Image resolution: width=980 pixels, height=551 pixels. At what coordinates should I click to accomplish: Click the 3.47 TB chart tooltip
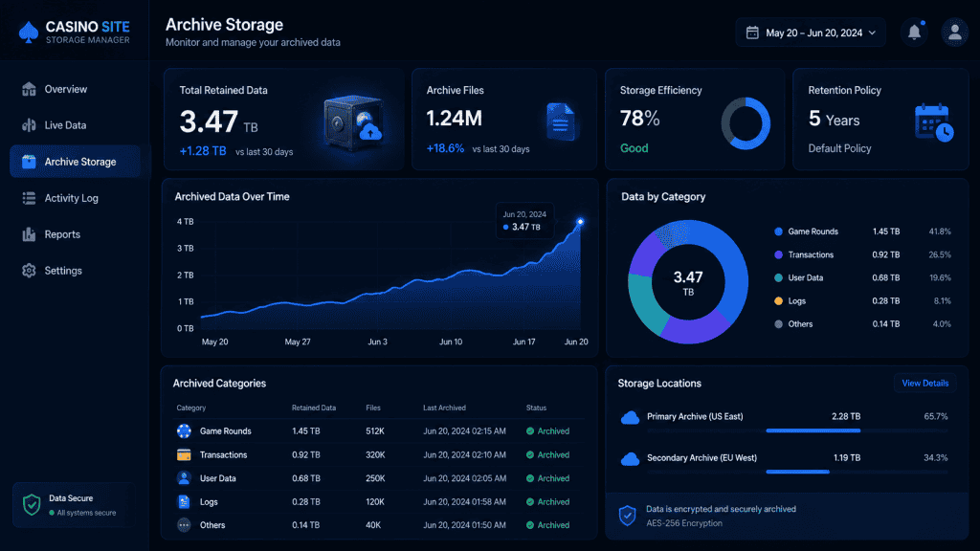524,221
